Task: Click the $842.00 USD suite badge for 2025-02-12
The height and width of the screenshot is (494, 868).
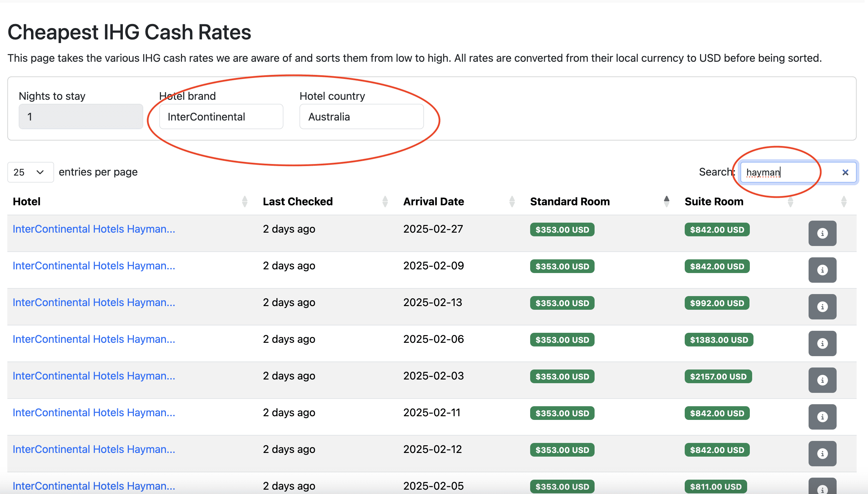Action: 717,450
